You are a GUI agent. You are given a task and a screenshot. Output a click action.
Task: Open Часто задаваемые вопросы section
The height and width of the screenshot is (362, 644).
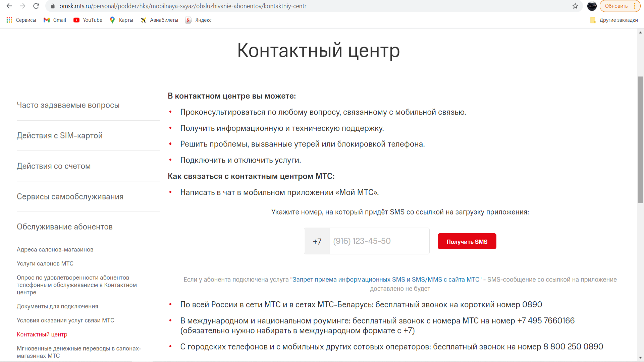[68, 105]
